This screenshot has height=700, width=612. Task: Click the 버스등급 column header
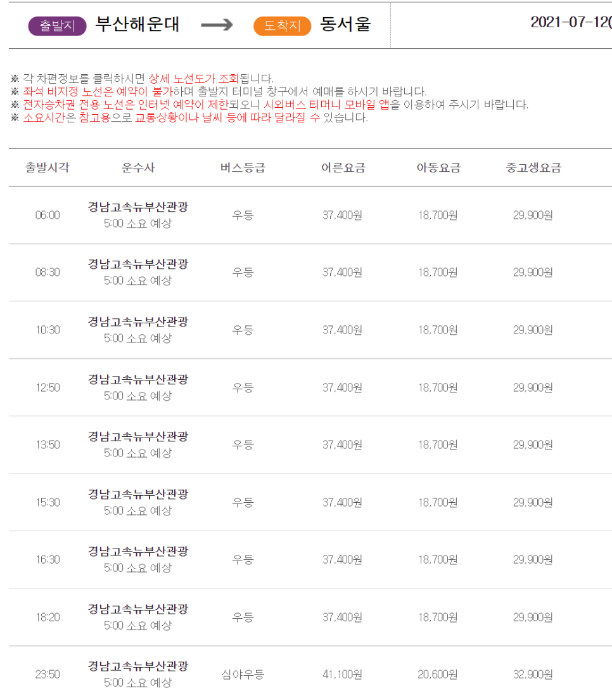tap(243, 168)
